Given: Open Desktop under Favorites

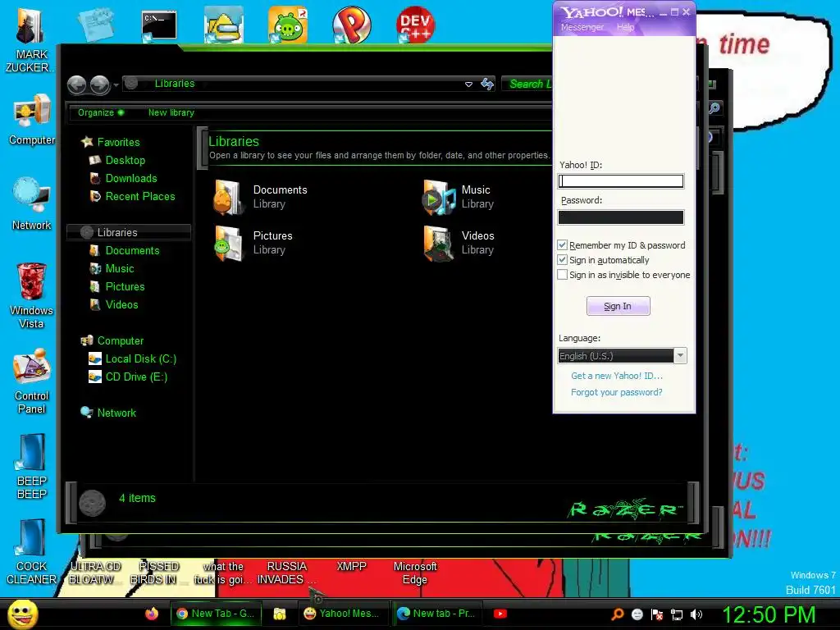Looking at the screenshot, I should point(125,160).
